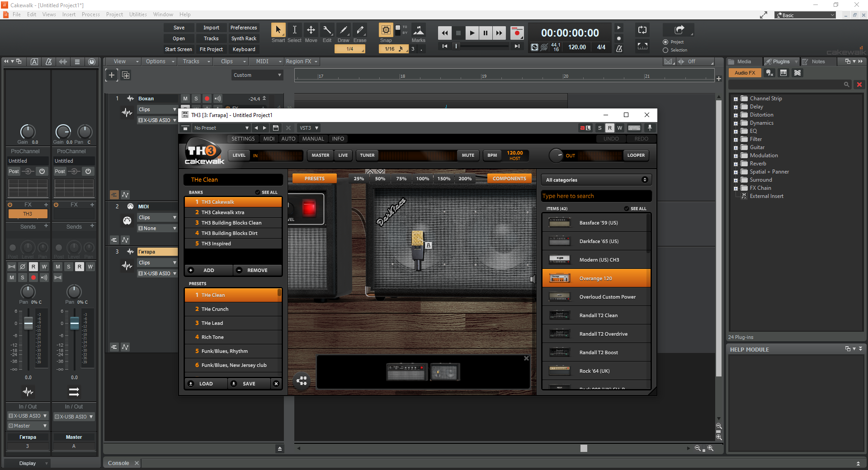Activate the Move tool
Screen dimensions: 868x470
[311, 30]
